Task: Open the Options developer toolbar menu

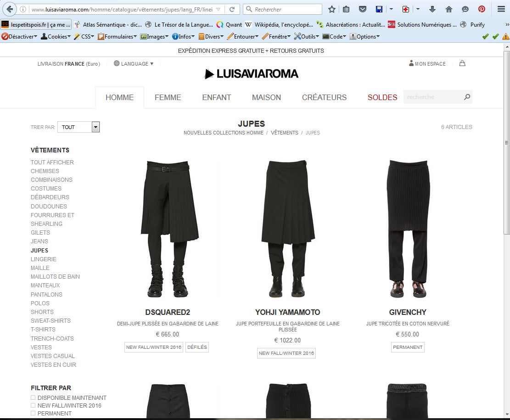Action: 364,36
